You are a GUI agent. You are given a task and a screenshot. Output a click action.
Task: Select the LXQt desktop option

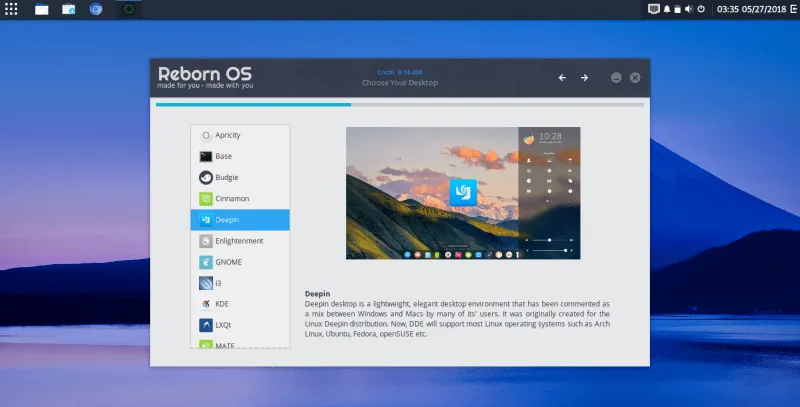[x=239, y=325]
